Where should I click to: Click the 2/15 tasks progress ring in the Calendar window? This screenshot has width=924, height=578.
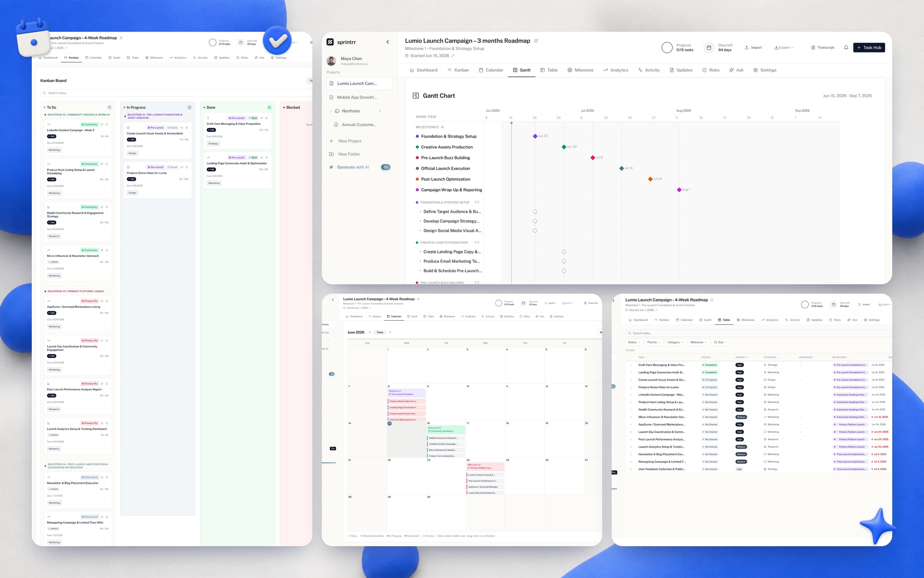499,303
